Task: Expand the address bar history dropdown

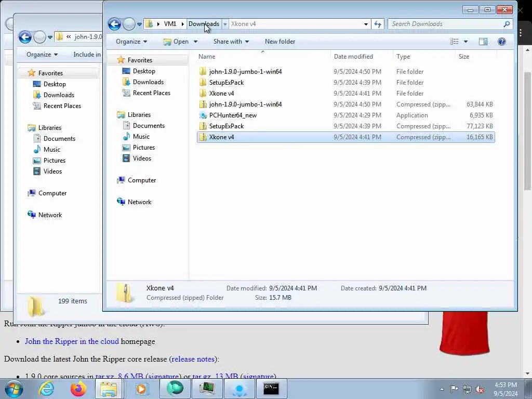Action: [366, 24]
